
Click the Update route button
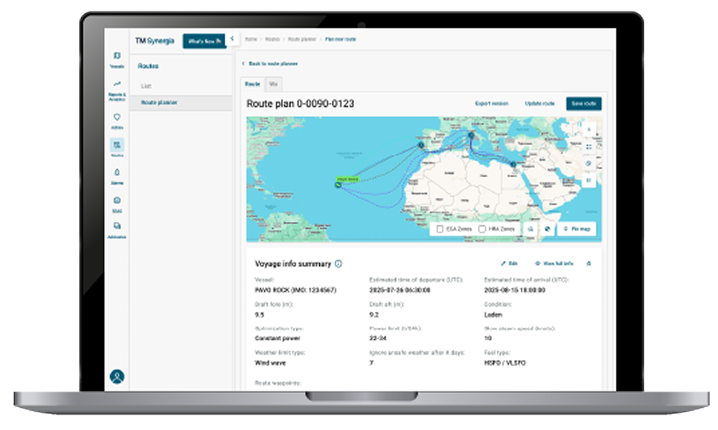pyautogui.click(x=538, y=103)
